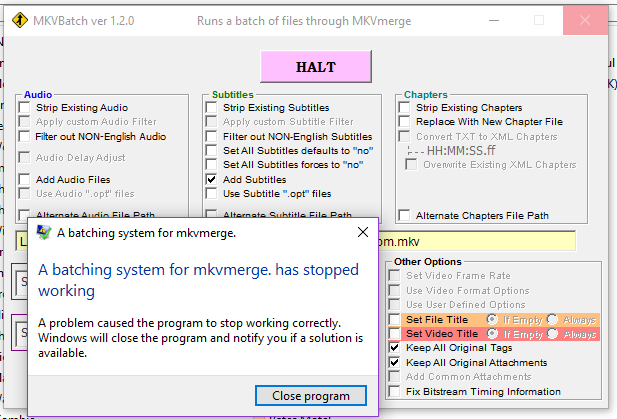
Task: Click the MKVBatch title bar icon
Action: 20,20
